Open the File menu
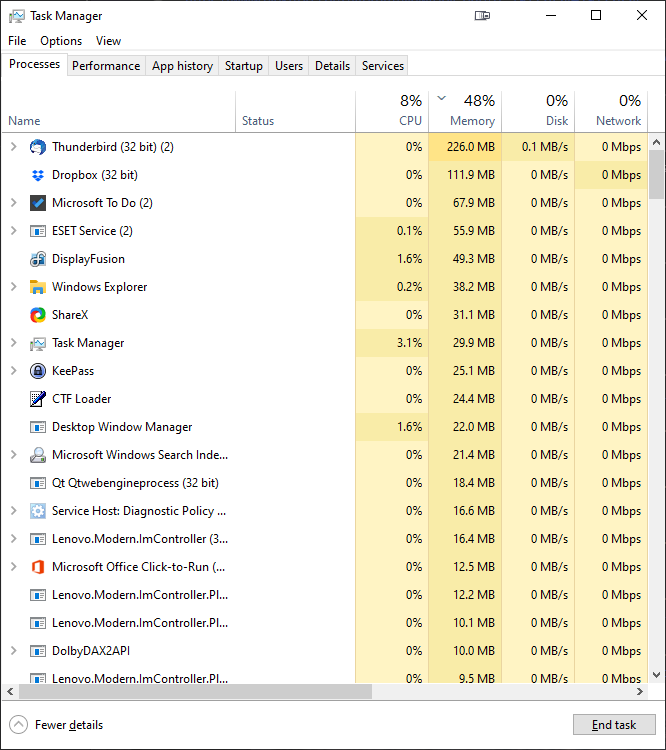Screen dimensions: 666x750 (x=17, y=41)
